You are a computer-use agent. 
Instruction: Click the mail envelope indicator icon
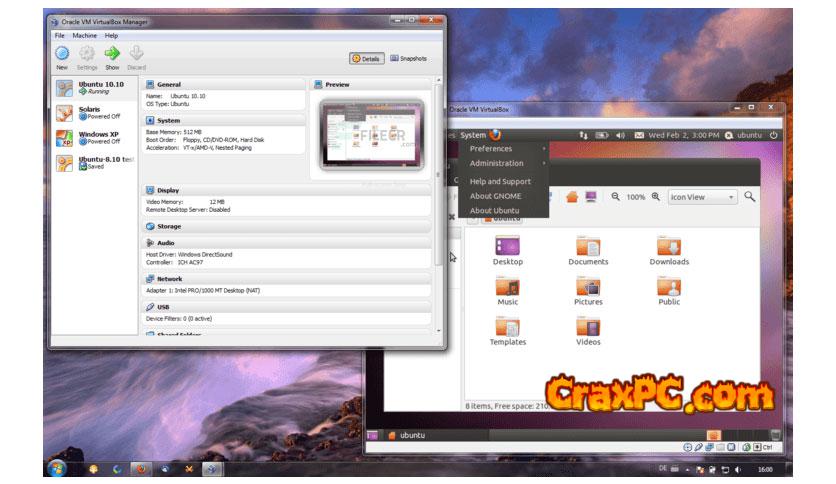(639, 135)
